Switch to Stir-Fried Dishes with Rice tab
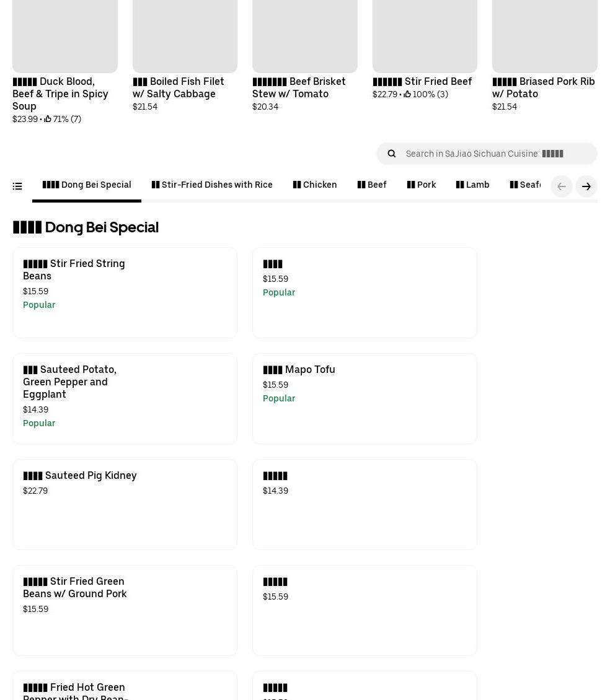The height and width of the screenshot is (700, 610). pyautogui.click(x=212, y=185)
